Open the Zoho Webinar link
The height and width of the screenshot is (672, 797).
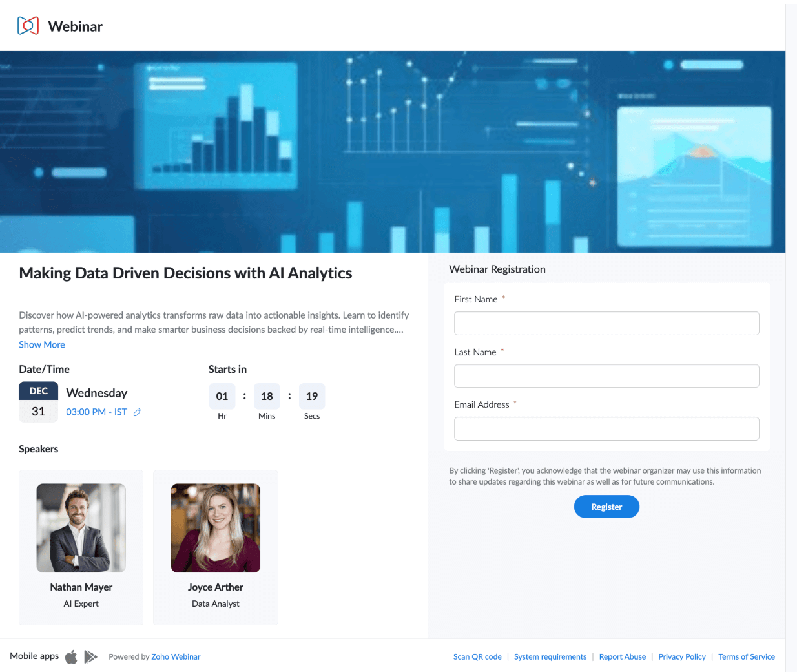pyautogui.click(x=176, y=657)
